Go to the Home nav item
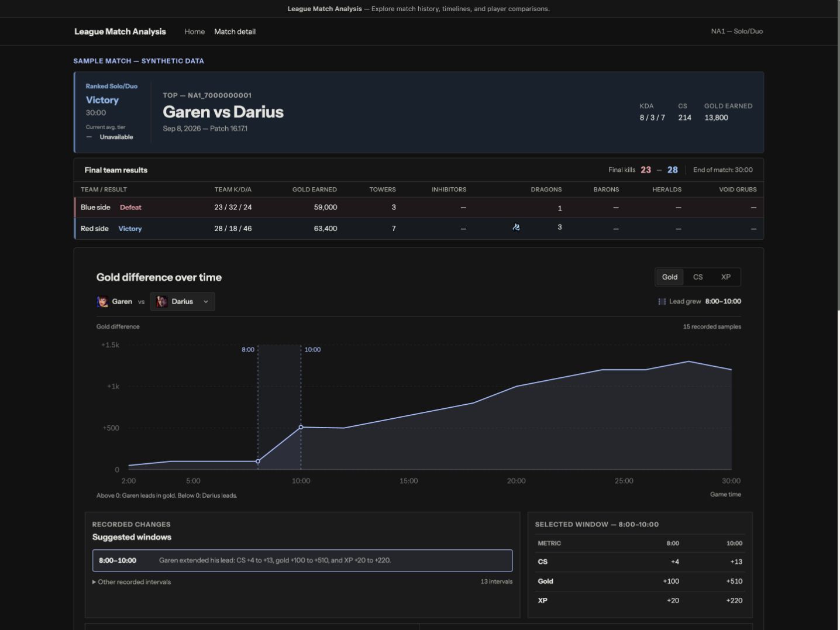This screenshot has width=840, height=630. point(195,32)
